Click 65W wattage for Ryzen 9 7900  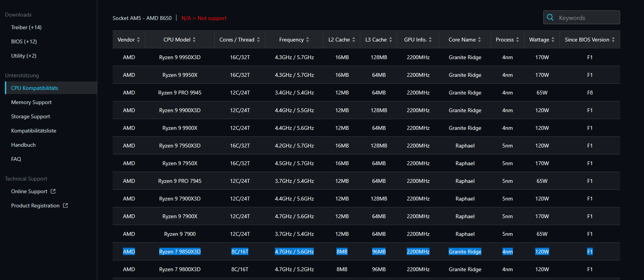pyautogui.click(x=542, y=234)
